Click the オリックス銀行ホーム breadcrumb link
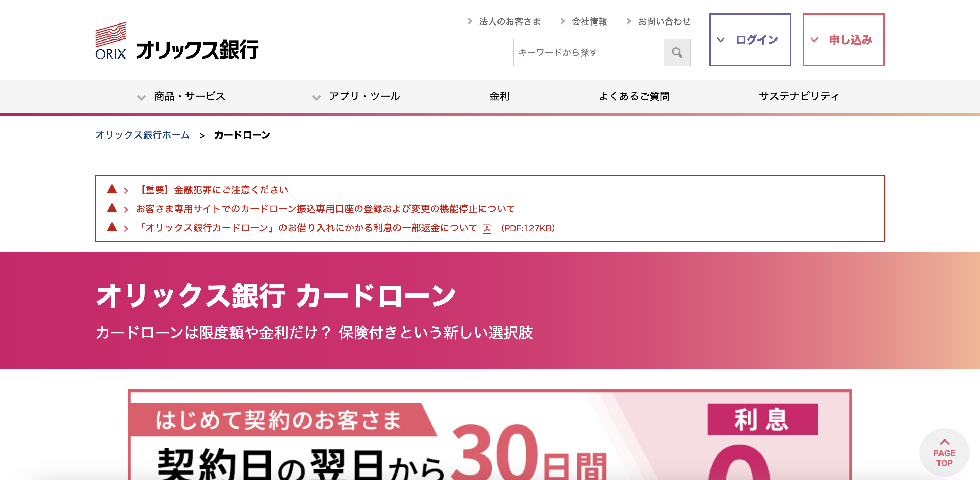980x480 pixels. [x=143, y=134]
